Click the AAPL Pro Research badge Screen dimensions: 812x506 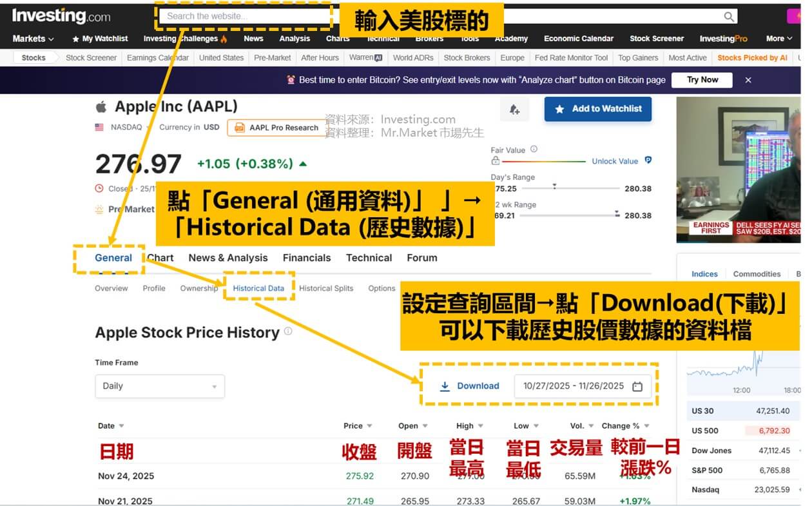pos(277,128)
